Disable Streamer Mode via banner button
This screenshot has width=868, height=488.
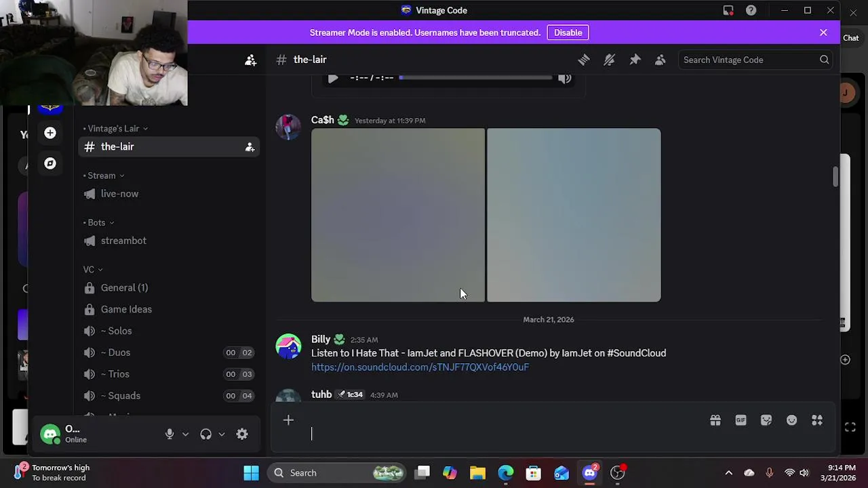(568, 33)
